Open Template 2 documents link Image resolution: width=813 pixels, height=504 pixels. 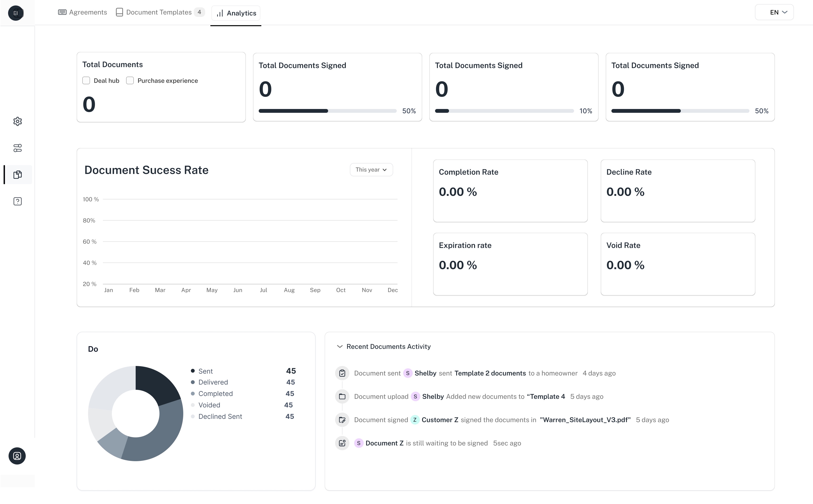(490, 373)
